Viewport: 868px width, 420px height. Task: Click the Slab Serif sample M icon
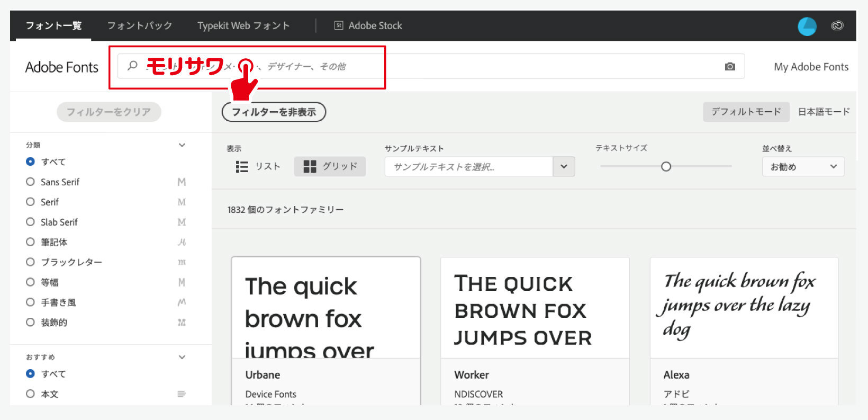click(182, 222)
